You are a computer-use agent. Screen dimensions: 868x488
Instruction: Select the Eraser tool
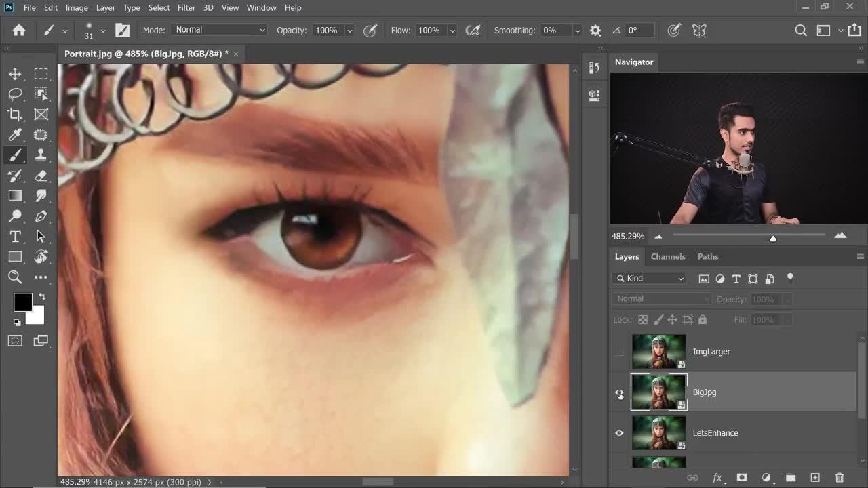(x=41, y=176)
